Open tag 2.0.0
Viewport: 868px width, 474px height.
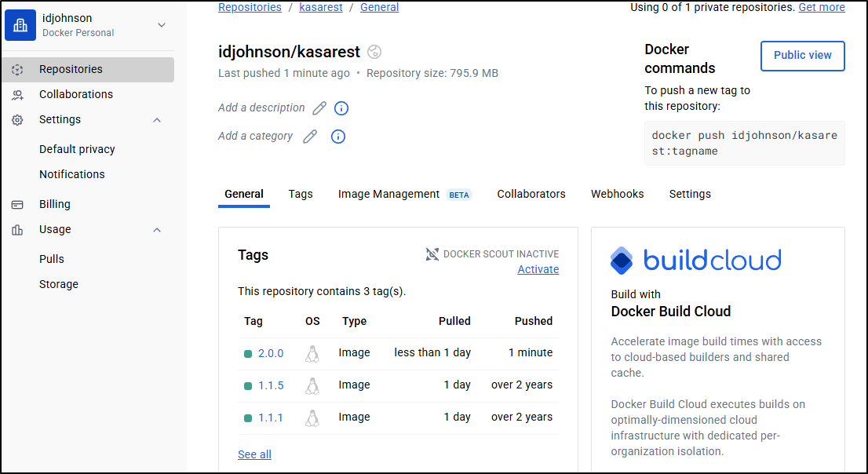(271, 353)
